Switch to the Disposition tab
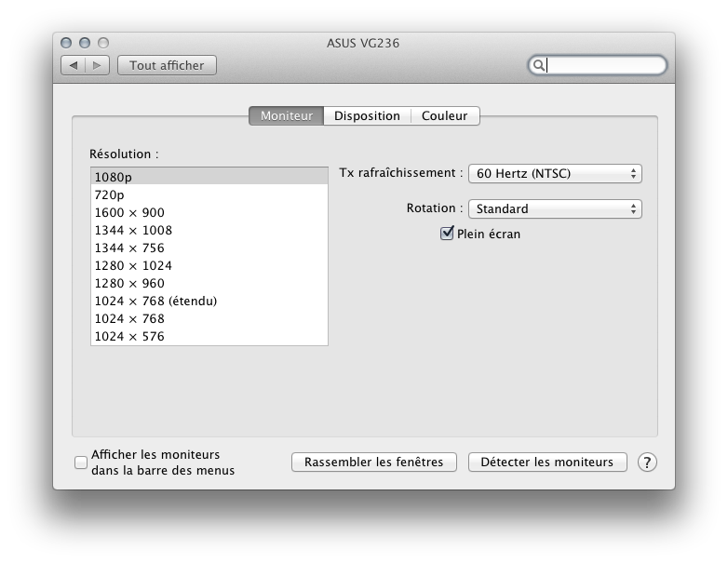This screenshot has width=728, height=563. (367, 116)
